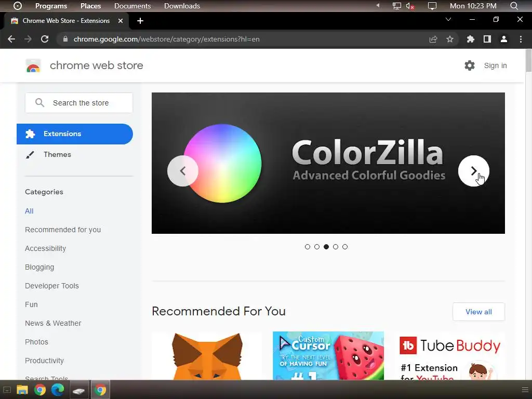Open the display tray icon

432,6
